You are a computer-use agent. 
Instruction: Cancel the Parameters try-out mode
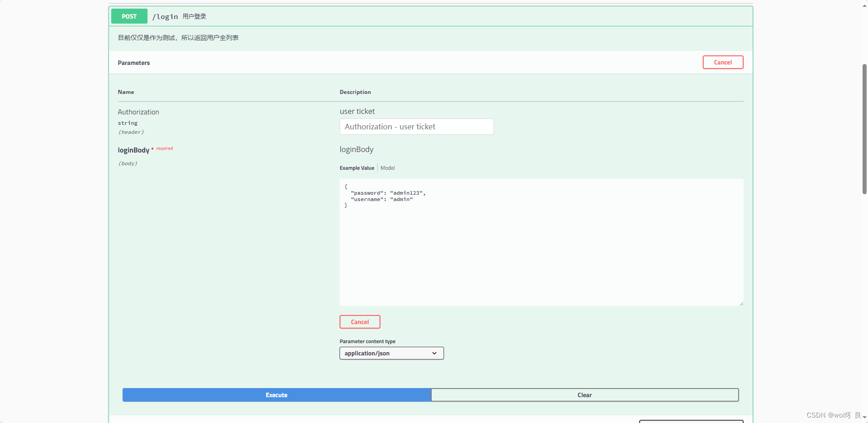(723, 62)
